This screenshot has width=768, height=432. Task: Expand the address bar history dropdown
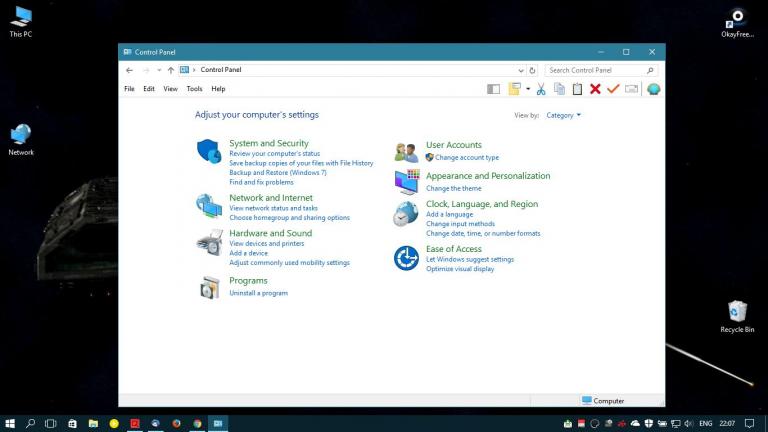point(521,70)
